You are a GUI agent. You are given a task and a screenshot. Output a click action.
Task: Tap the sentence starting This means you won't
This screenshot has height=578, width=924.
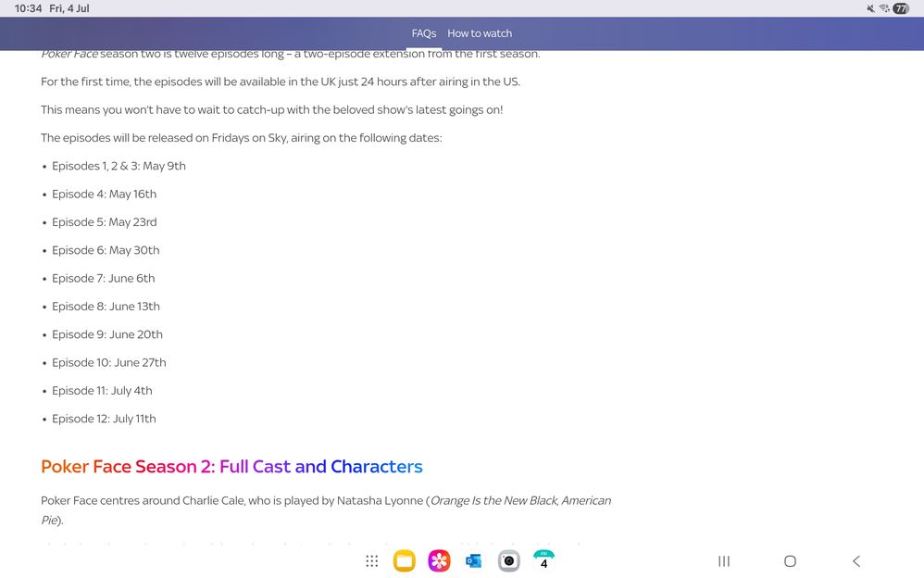pyautogui.click(x=271, y=109)
